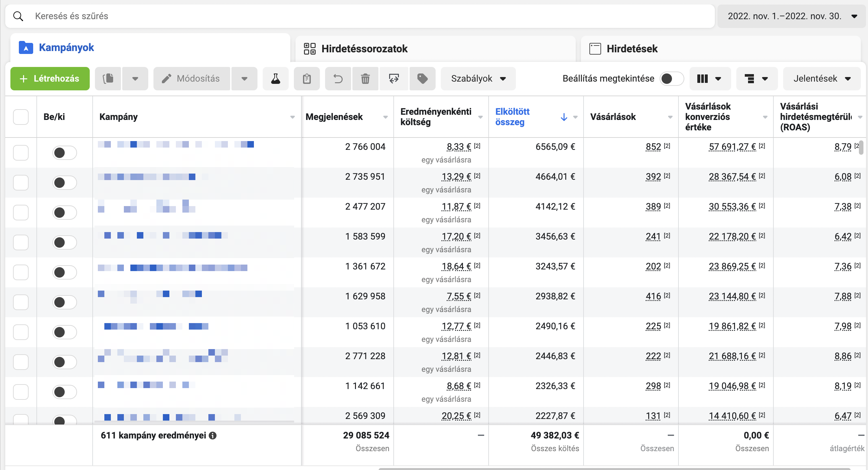Switch to the Hirdetéssorozatok tab

click(x=364, y=48)
